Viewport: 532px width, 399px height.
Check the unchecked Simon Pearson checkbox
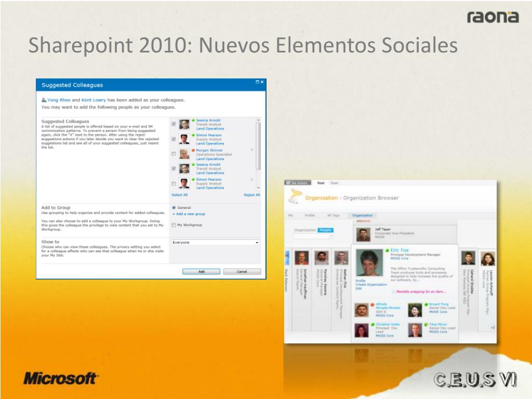174,183
